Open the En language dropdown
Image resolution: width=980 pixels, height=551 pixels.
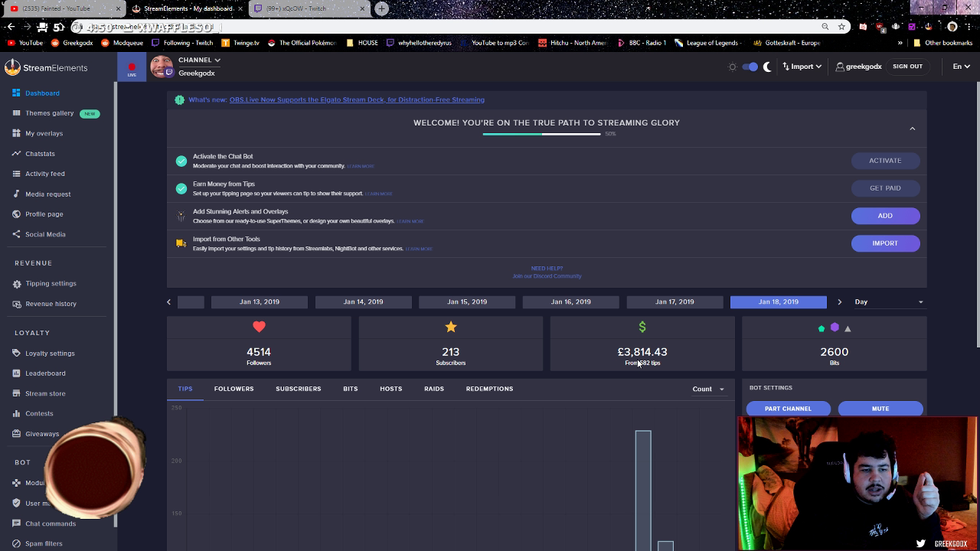(x=961, y=67)
